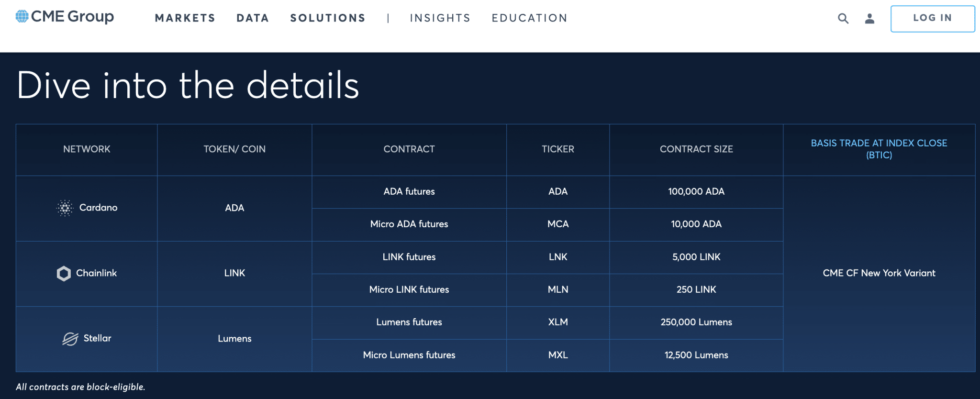The image size is (980, 399).
Task: Click the Cardano network logo icon
Action: (x=65, y=208)
